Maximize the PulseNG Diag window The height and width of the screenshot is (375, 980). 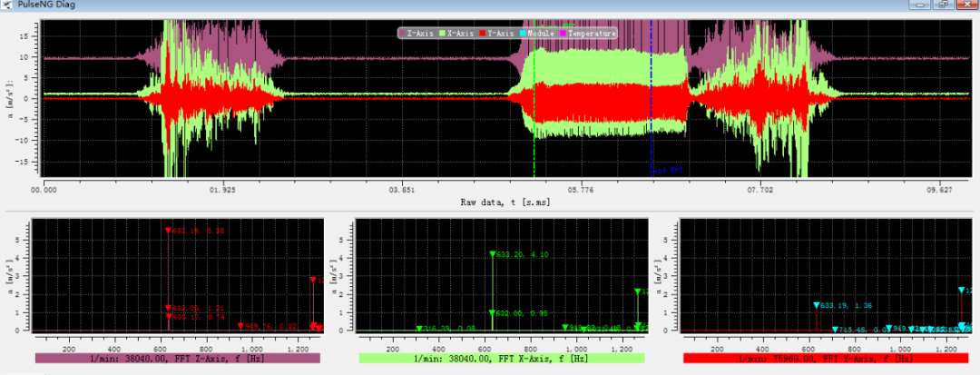(x=945, y=5)
